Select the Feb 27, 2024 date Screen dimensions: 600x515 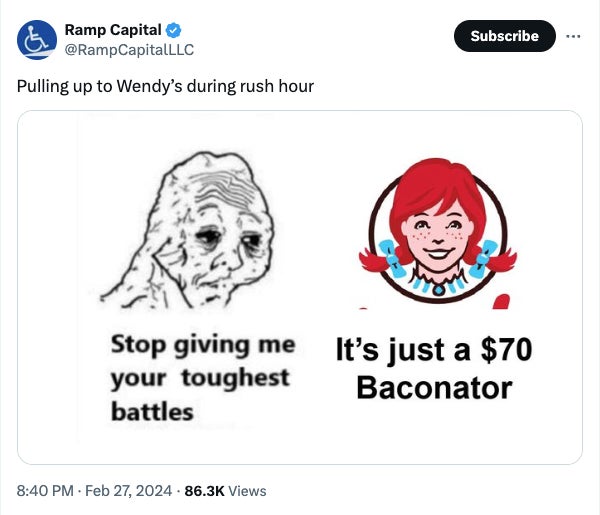[x=128, y=490]
